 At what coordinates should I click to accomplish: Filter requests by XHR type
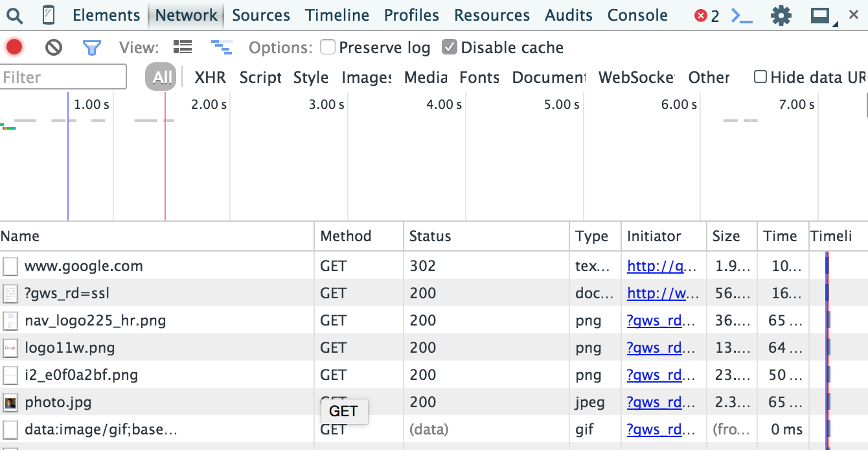pos(210,78)
